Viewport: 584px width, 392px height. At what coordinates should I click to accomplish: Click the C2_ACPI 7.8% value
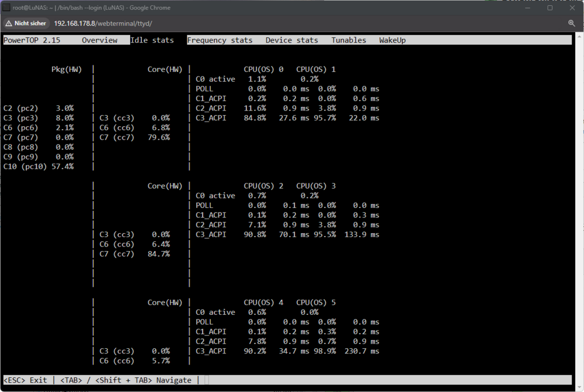257,341
